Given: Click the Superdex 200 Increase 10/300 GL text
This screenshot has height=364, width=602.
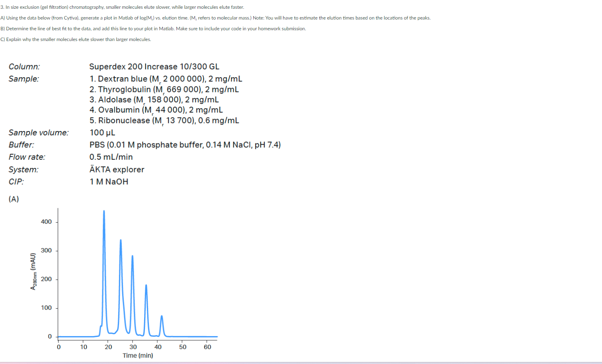Looking at the screenshot, I should (154, 67).
